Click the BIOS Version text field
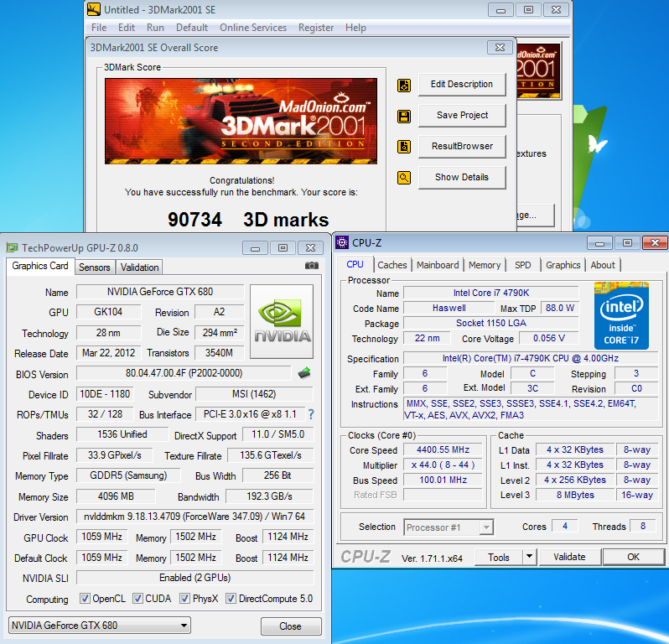669x644 pixels. click(183, 373)
